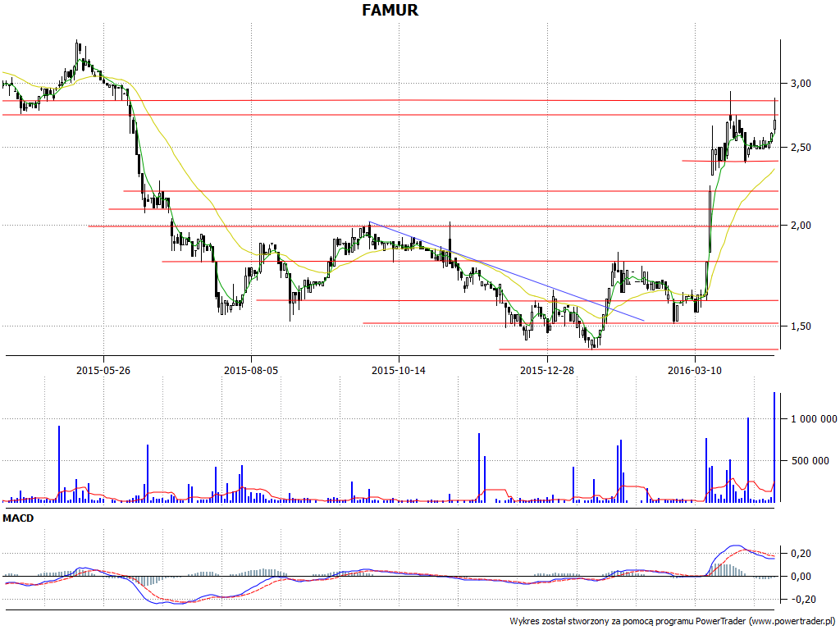Select the 0,00 MACD axis label
The height and width of the screenshot is (630, 840).
(x=801, y=577)
